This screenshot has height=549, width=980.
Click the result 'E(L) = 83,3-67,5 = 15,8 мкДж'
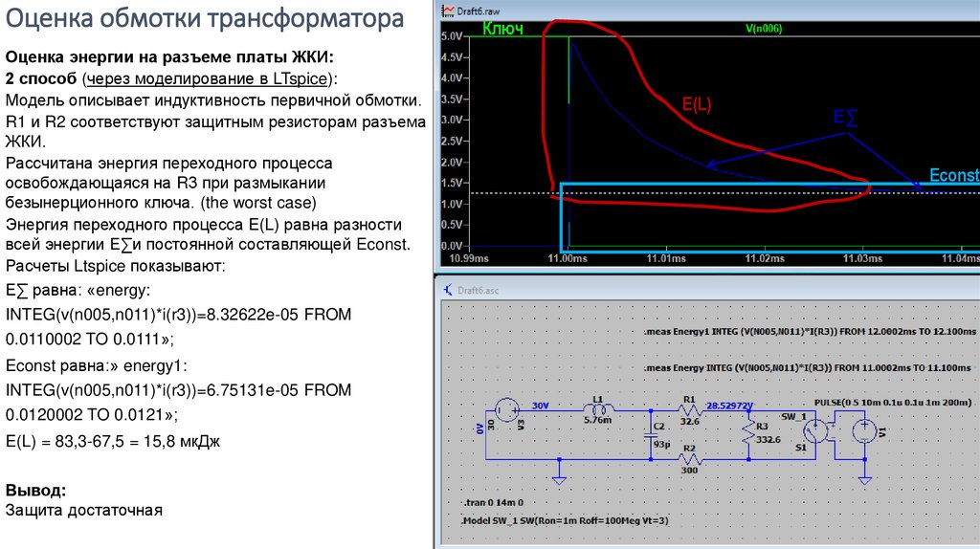tap(113, 442)
